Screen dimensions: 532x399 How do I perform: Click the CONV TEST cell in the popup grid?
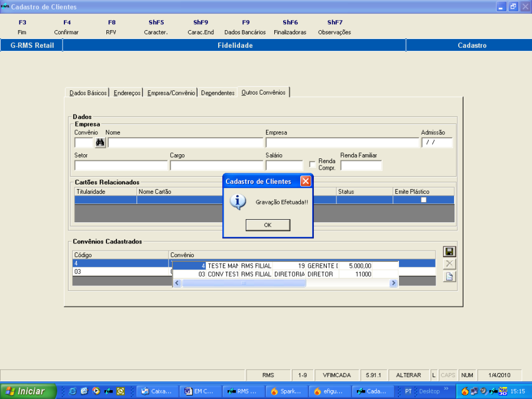tap(223, 274)
